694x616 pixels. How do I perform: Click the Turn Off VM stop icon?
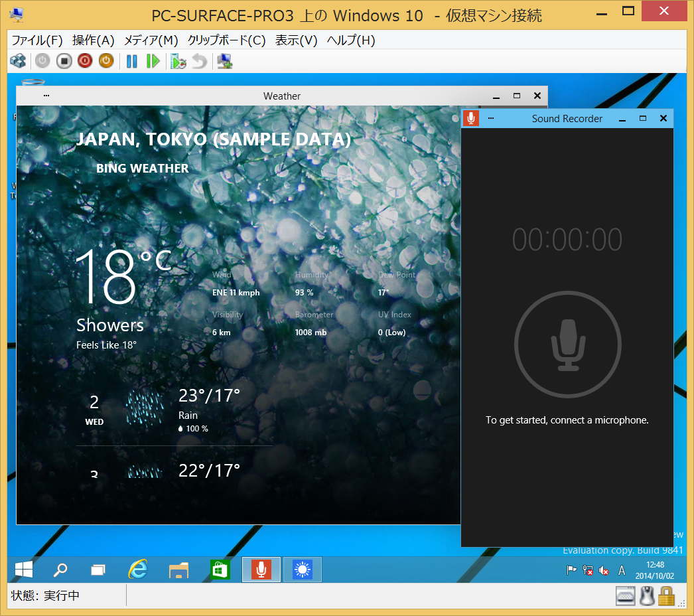pyautogui.click(x=64, y=61)
